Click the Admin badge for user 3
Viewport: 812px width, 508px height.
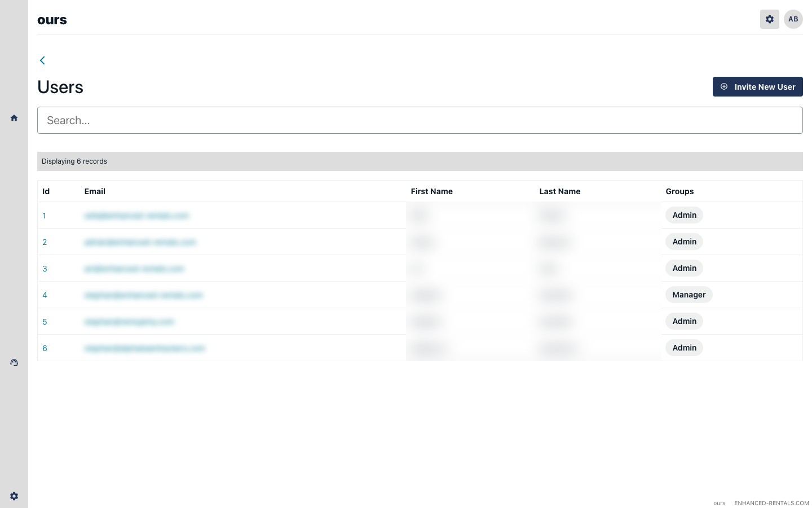684,268
